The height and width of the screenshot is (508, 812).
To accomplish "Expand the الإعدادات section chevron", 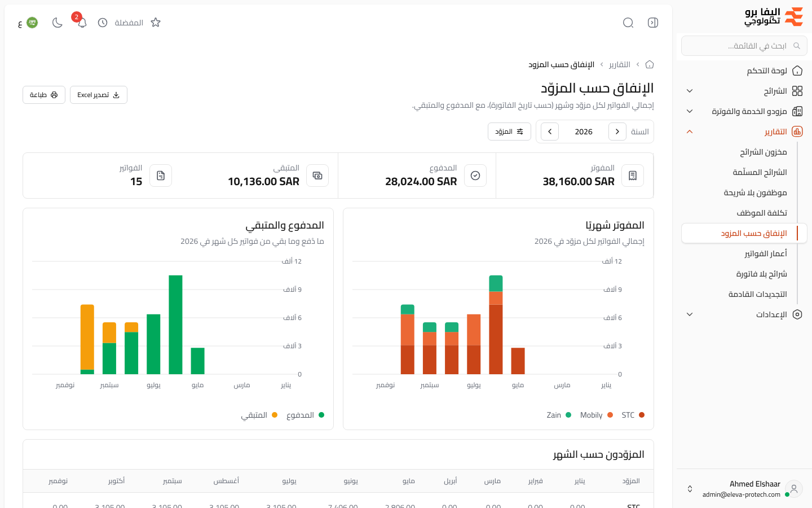I will (690, 314).
